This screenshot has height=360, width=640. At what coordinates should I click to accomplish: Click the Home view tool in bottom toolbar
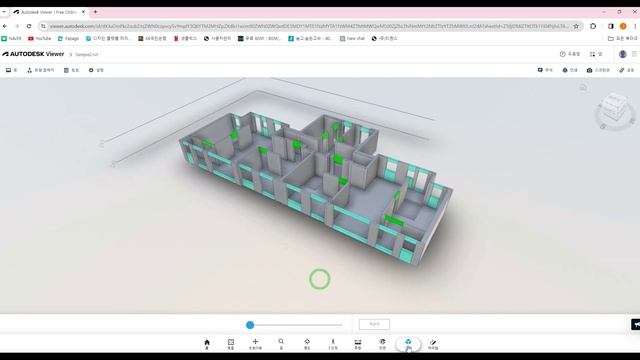click(x=207, y=344)
